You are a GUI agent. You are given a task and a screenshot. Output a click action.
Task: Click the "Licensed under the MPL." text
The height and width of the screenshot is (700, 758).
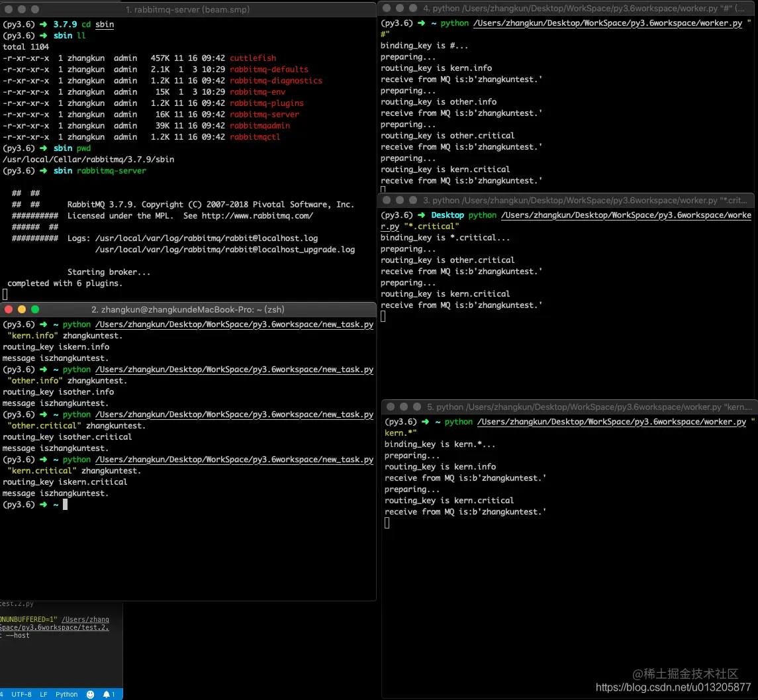click(120, 216)
